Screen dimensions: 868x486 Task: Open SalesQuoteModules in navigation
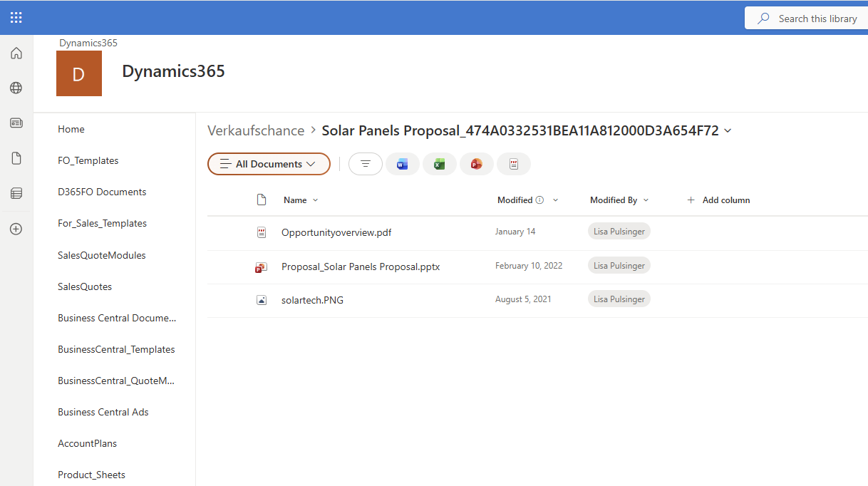pyautogui.click(x=102, y=255)
